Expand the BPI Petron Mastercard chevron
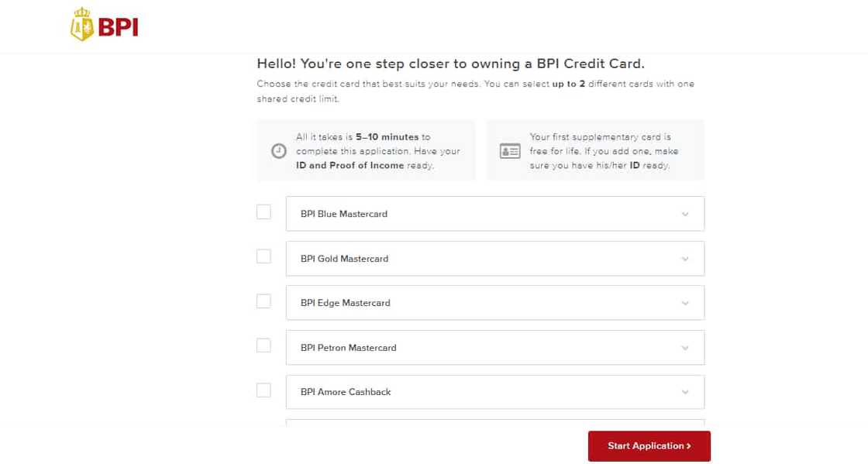Image resolution: width=868 pixels, height=464 pixels. pos(685,349)
